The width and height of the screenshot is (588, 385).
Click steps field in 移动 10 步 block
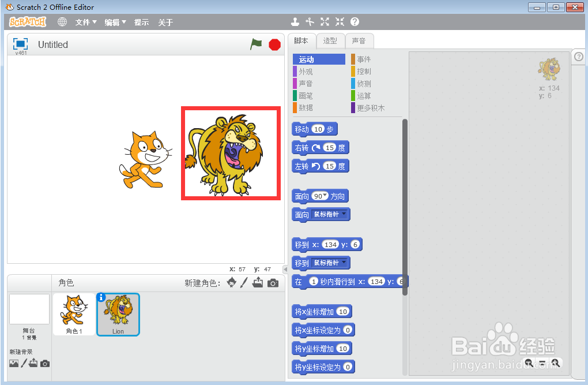pos(318,129)
